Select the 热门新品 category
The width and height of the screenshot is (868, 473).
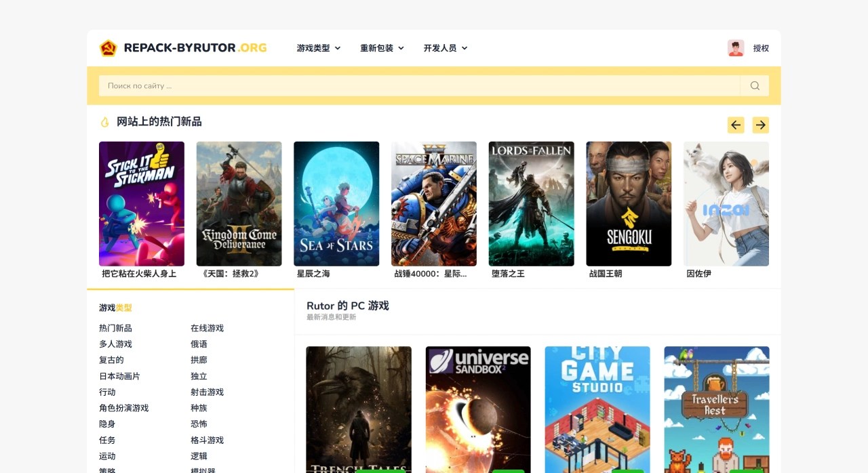point(115,328)
